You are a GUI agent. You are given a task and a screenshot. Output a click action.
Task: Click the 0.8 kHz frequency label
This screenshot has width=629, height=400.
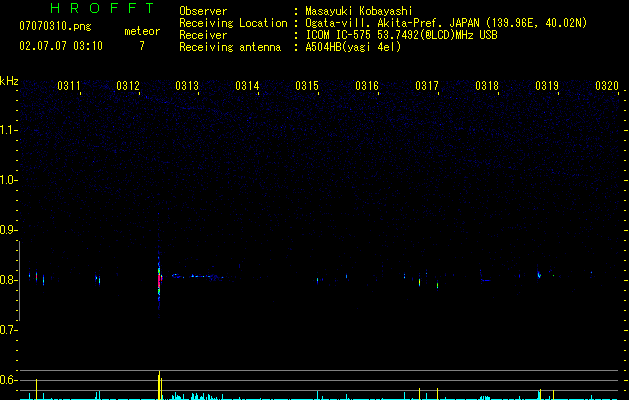click(8, 280)
